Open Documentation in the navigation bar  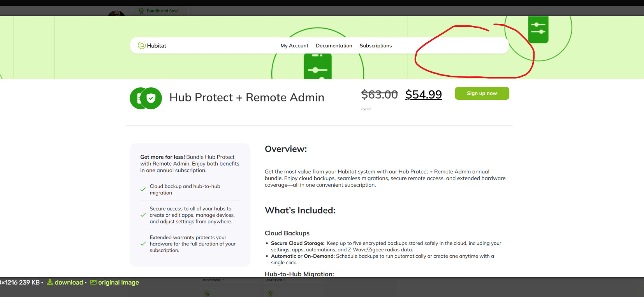(334, 46)
